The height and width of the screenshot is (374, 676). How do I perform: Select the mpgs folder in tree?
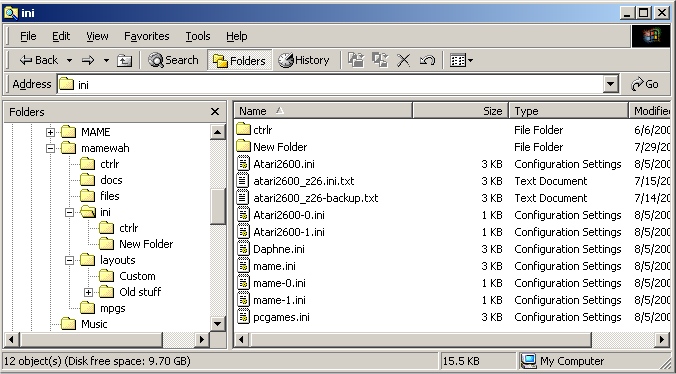coord(103,308)
